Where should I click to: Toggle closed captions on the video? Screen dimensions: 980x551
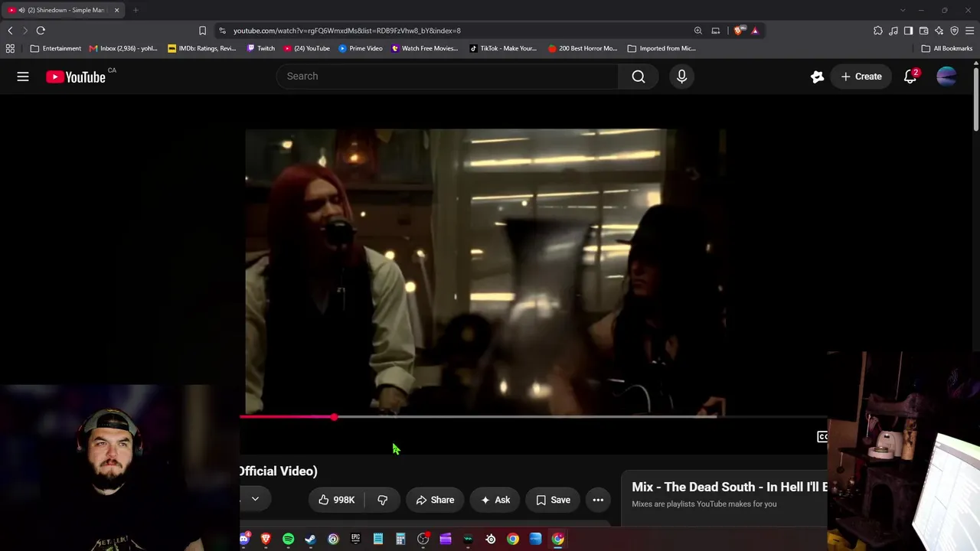[x=822, y=437]
